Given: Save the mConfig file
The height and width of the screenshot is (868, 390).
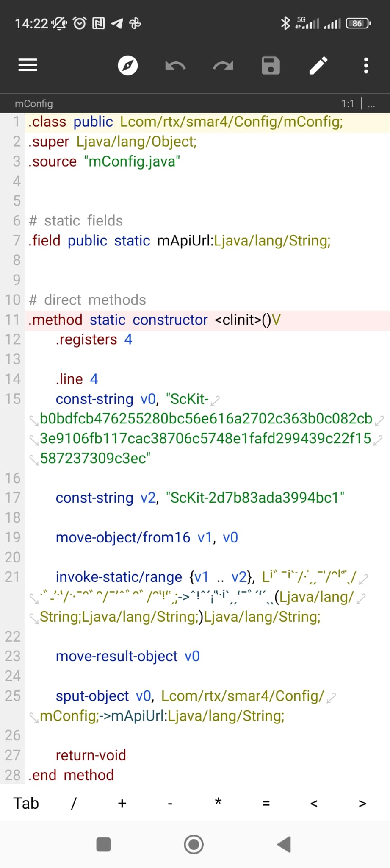Looking at the screenshot, I should coord(271,66).
